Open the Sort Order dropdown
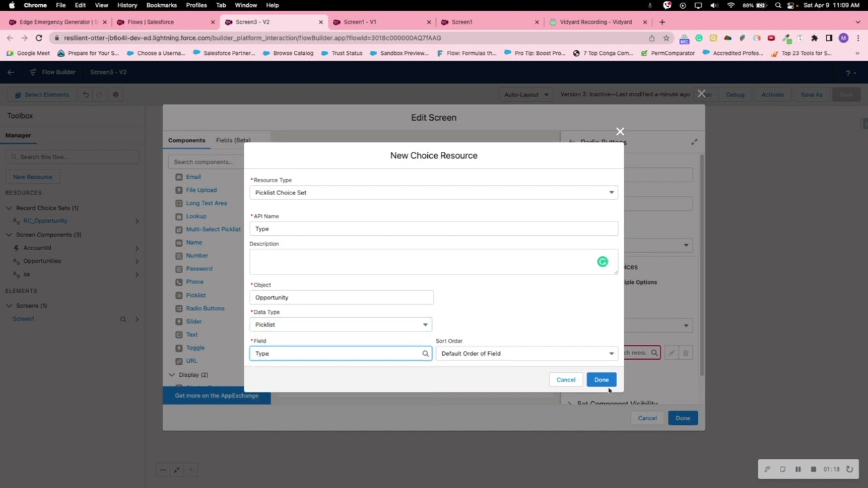868x488 pixels. click(x=526, y=353)
